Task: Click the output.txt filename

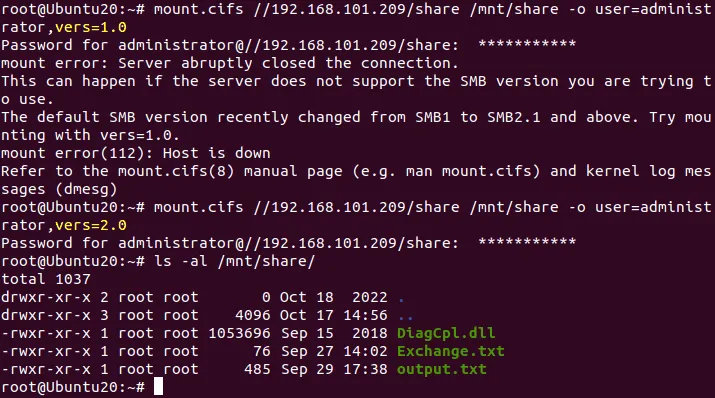Action: 441,369
